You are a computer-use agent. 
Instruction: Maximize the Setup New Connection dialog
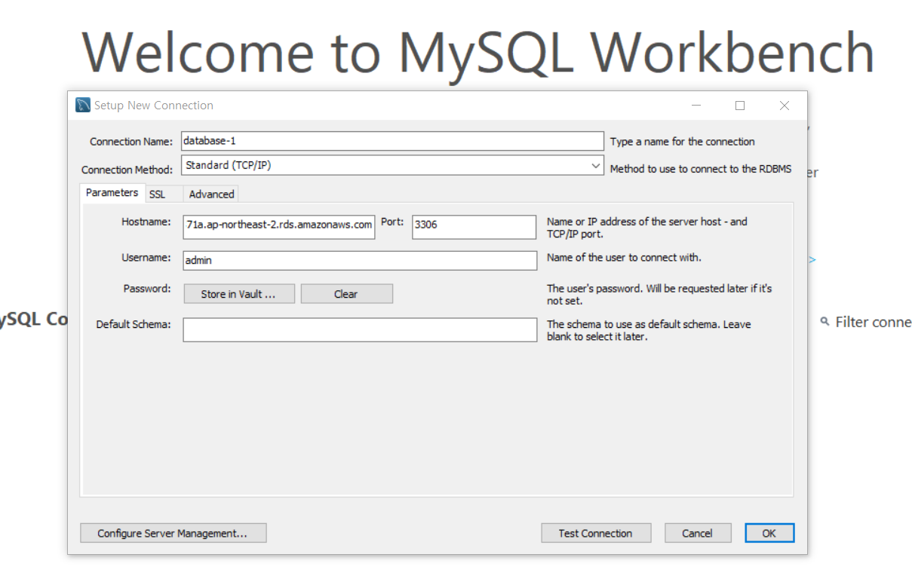coord(740,106)
